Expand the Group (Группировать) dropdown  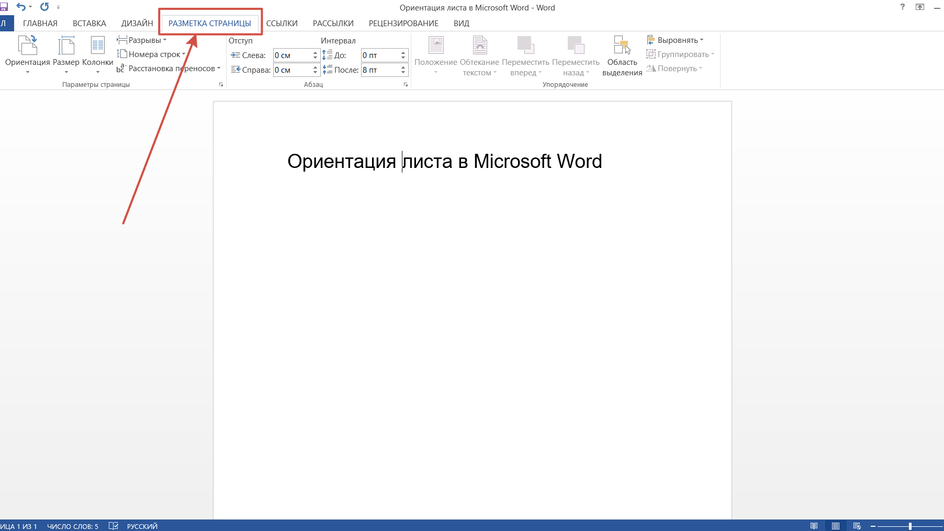(x=680, y=54)
